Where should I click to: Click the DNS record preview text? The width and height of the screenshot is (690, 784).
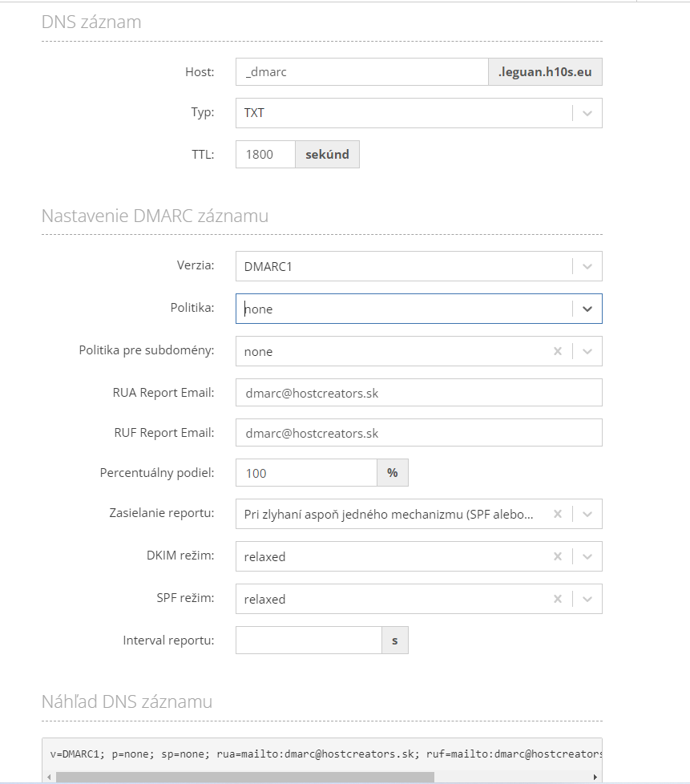[x=325, y=754]
